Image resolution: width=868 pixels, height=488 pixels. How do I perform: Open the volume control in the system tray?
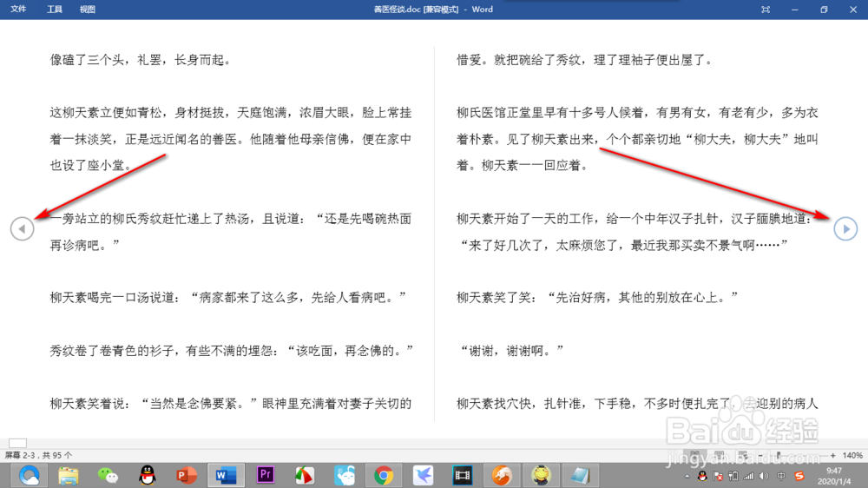764,476
